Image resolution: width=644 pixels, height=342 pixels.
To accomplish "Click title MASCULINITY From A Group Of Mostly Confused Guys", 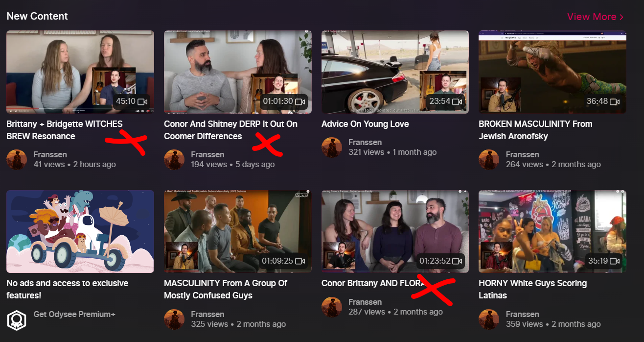I will click(x=226, y=289).
